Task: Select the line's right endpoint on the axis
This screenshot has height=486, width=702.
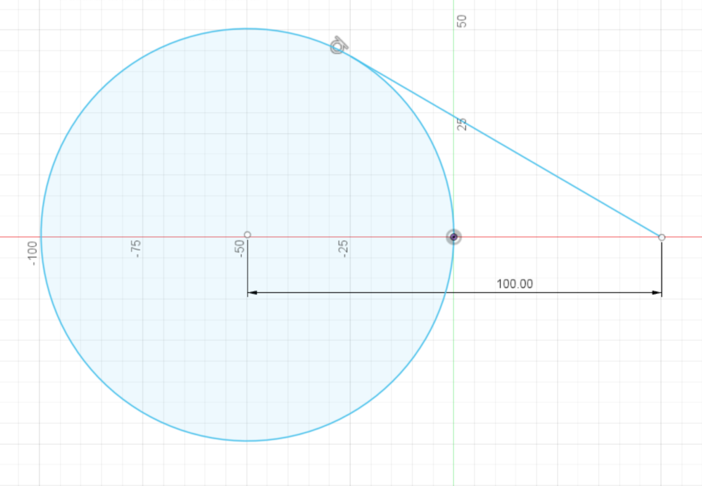Action: [661, 237]
